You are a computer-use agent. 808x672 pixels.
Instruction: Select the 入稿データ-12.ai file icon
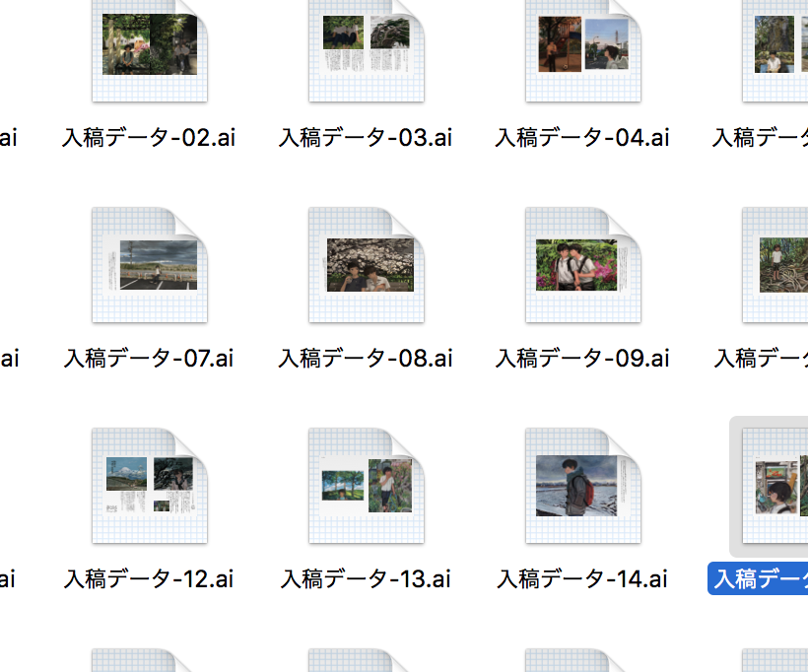coord(150,486)
